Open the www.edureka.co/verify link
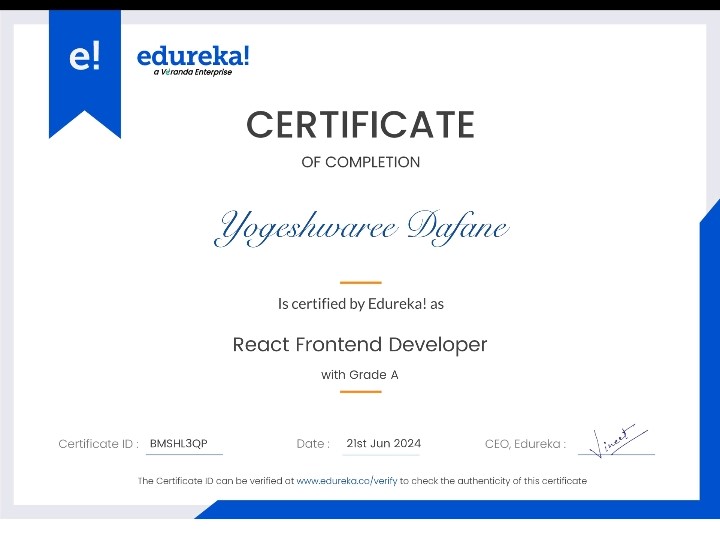This screenshot has width=720, height=557. point(347,481)
